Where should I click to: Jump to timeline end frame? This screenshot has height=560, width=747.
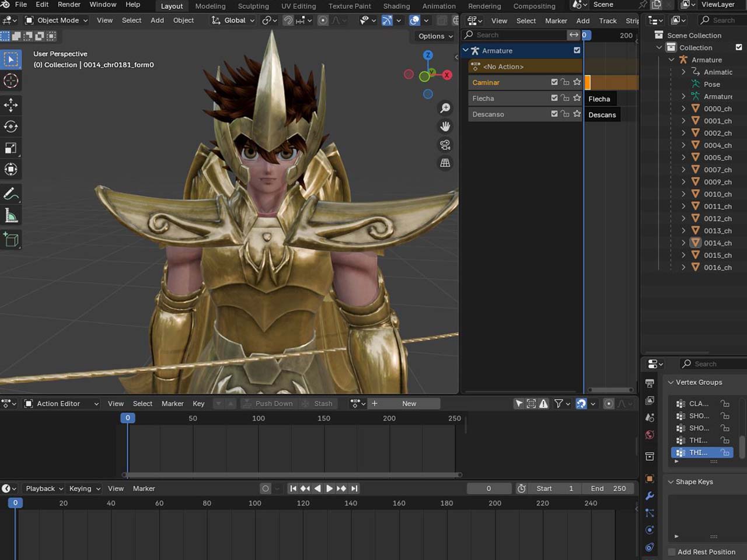coord(354,488)
